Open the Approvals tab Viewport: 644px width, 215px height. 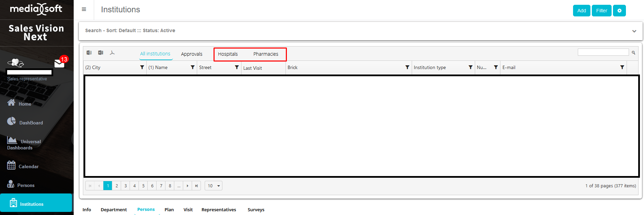pyautogui.click(x=192, y=54)
